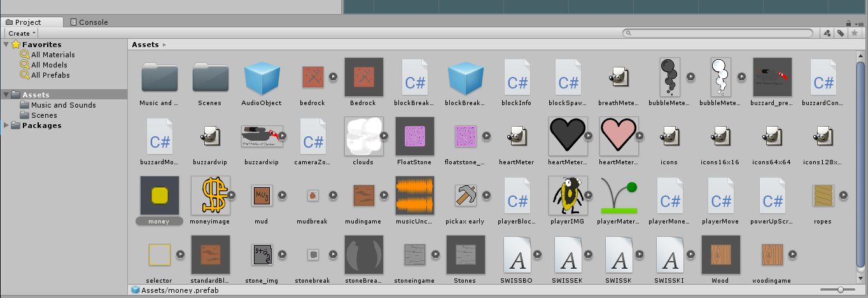Toggle the Project panel lock icon
This screenshot has width=868, height=298.
pyautogui.click(x=849, y=23)
